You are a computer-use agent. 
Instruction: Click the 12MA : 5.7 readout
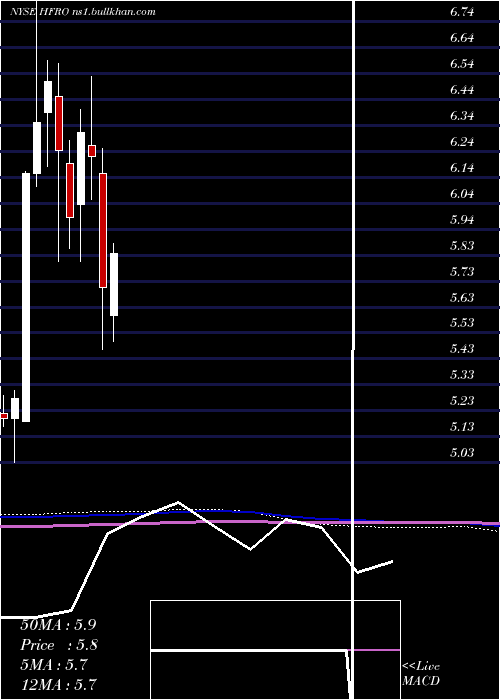(59, 684)
